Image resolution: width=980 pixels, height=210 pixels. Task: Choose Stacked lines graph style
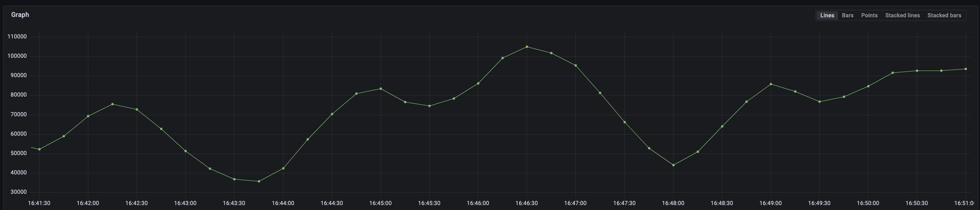click(x=902, y=16)
